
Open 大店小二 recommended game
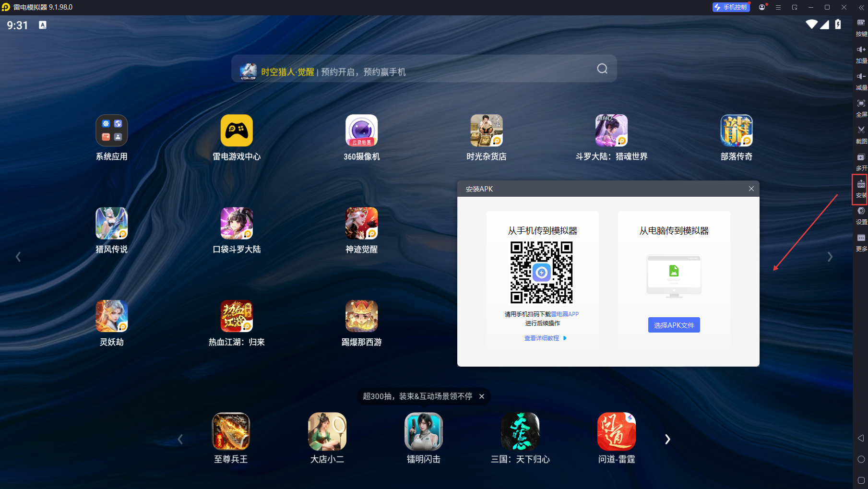[327, 431]
